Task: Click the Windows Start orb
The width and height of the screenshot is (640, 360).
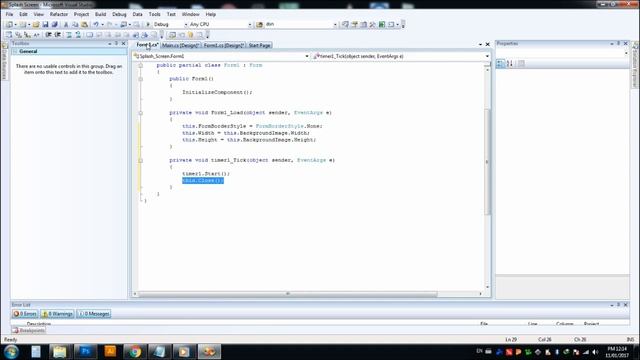Action: point(11,351)
